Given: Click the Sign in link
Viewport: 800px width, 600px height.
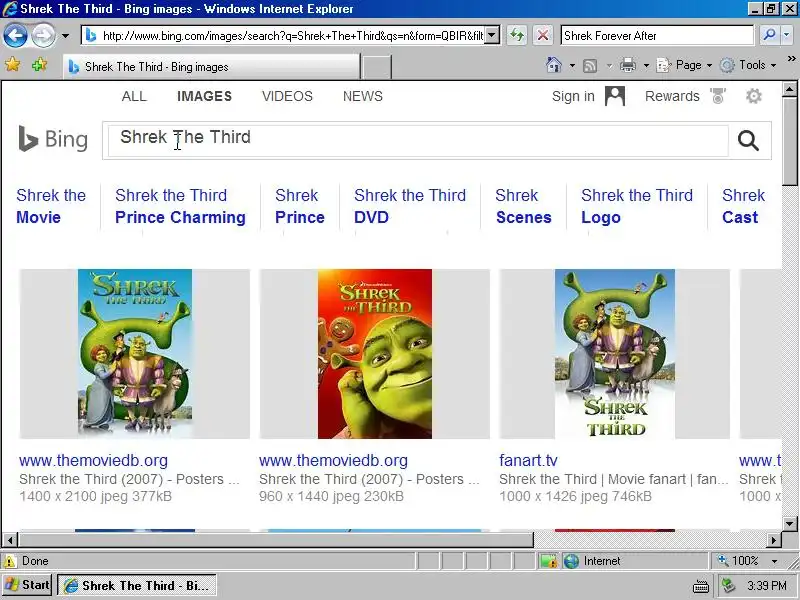Looking at the screenshot, I should point(573,96).
